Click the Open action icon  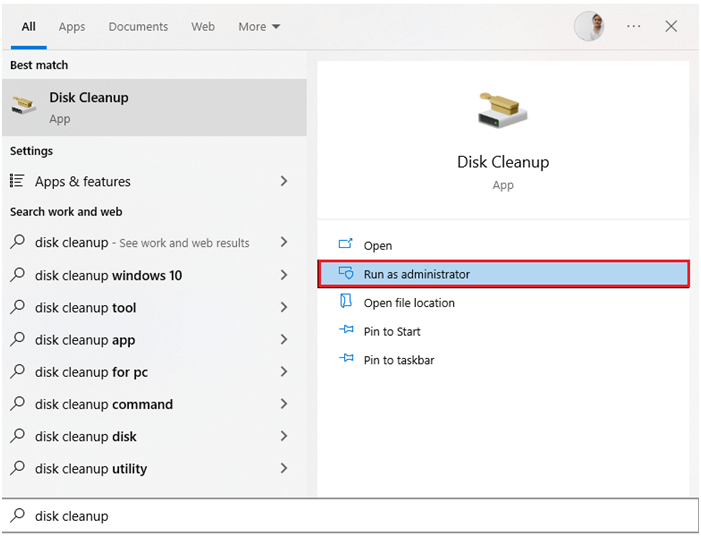346,244
